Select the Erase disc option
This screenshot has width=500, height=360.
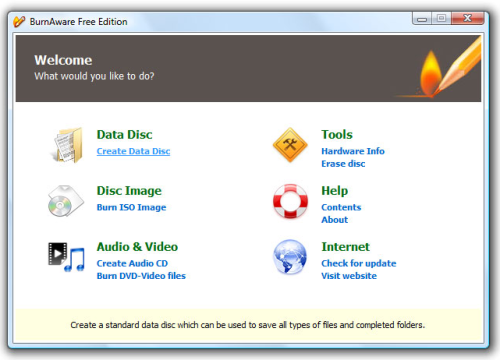343,164
